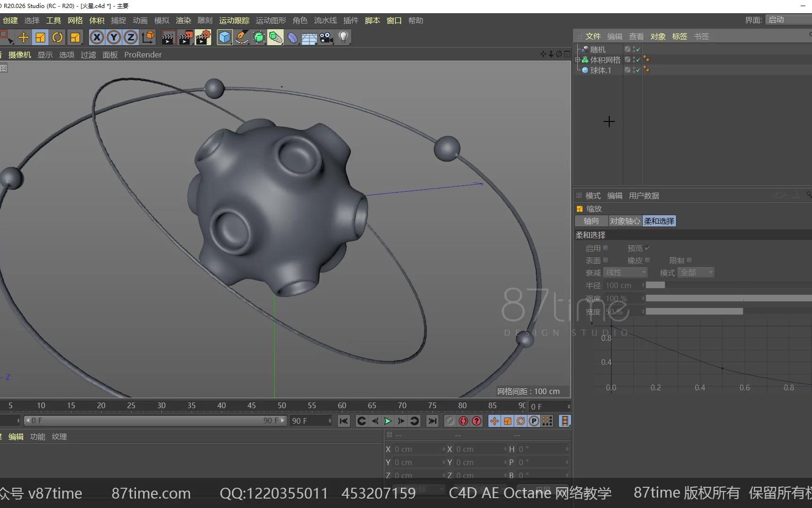Screen dimensions: 812x508
Task: Select the Move tool in the top toolbar
Action: coord(23,37)
